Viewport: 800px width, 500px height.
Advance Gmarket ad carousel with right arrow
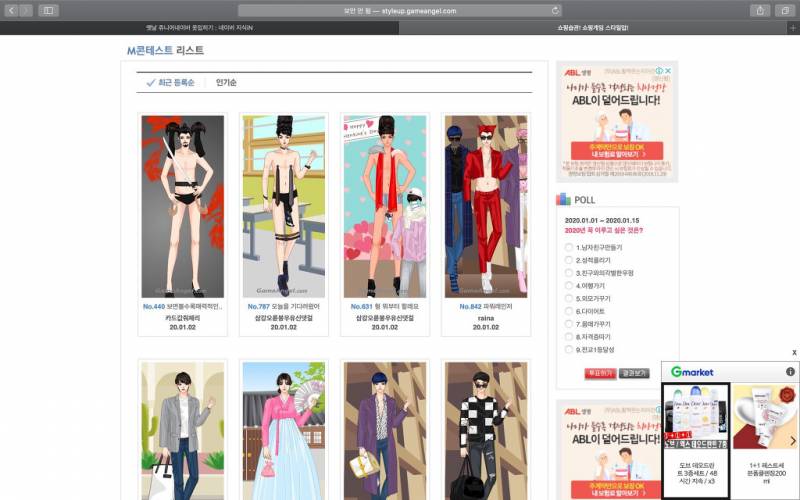click(792, 441)
